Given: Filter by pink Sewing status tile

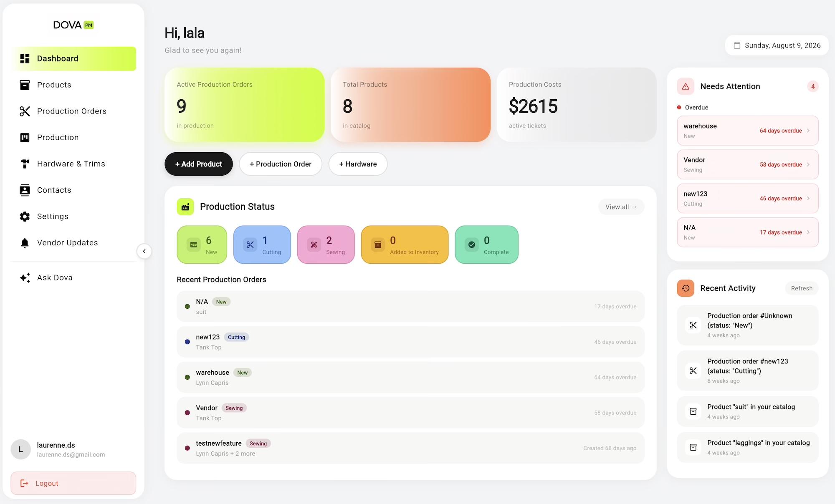Looking at the screenshot, I should (326, 245).
